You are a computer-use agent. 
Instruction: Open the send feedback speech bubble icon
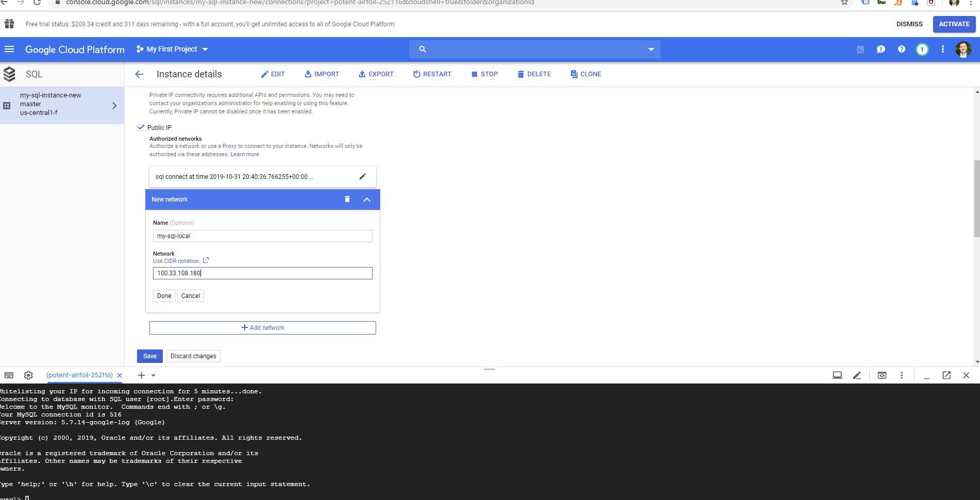pyautogui.click(x=881, y=49)
